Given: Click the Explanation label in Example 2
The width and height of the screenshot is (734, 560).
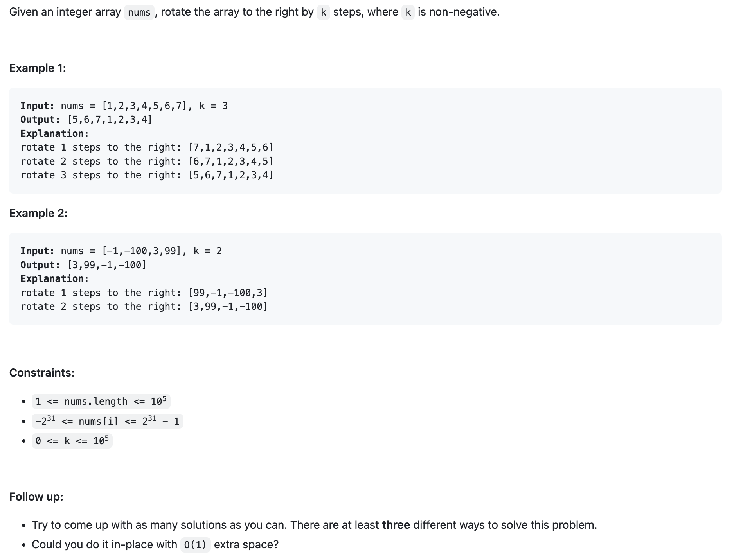Looking at the screenshot, I should click(x=55, y=279).
